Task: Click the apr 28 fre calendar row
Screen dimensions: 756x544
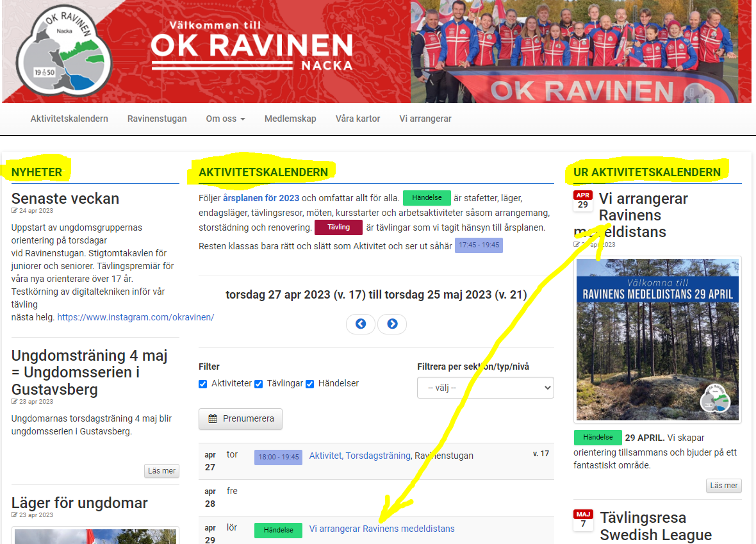Action: [376, 498]
